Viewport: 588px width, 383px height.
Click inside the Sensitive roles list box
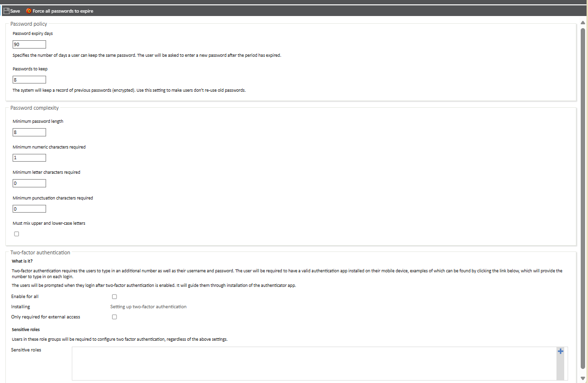[x=313, y=363]
